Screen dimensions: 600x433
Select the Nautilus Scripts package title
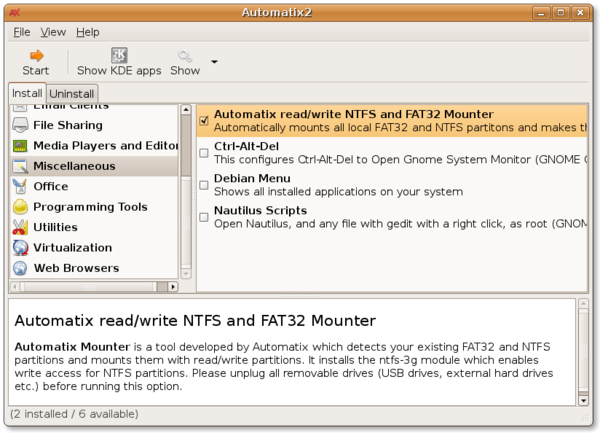(x=261, y=210)
